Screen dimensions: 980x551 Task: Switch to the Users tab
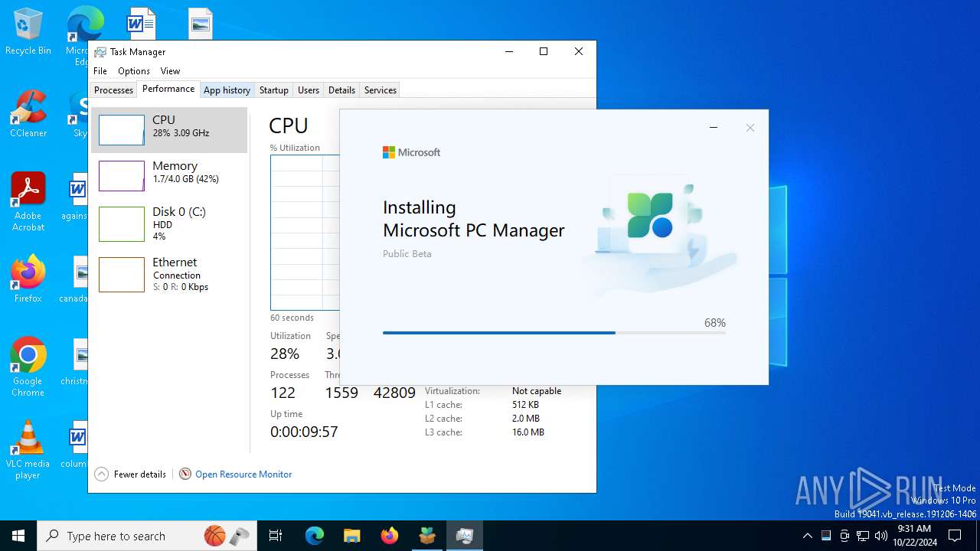point(309,90)
